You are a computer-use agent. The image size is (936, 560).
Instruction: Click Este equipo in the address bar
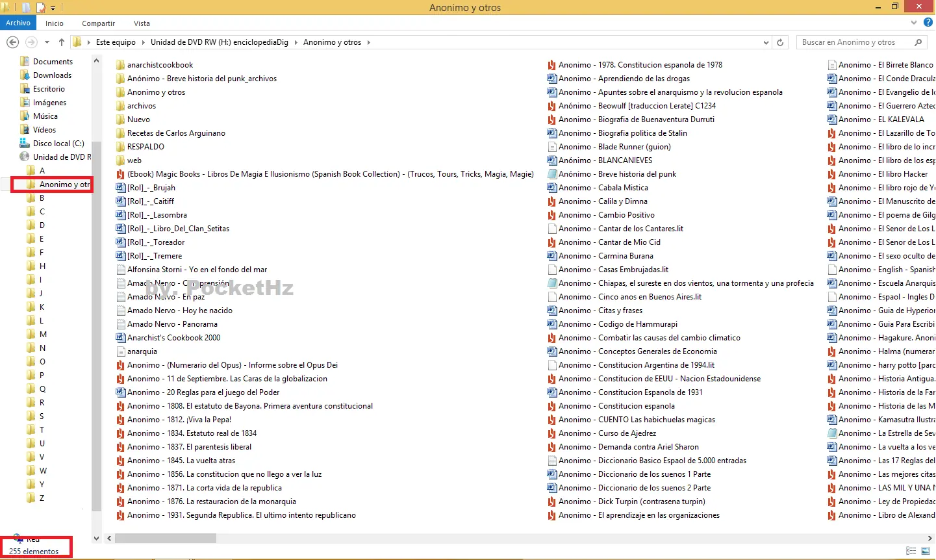116,42
